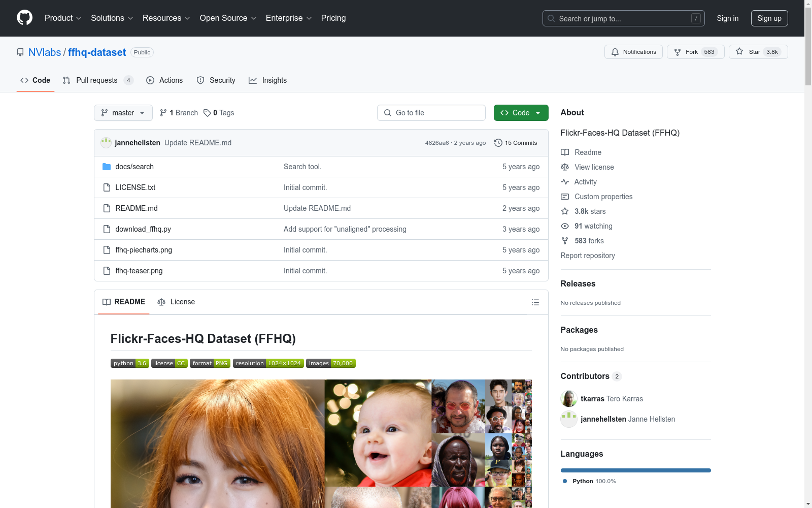Select the README tab
The height and width of the screenshot is (508, 812).
point(124,302)
